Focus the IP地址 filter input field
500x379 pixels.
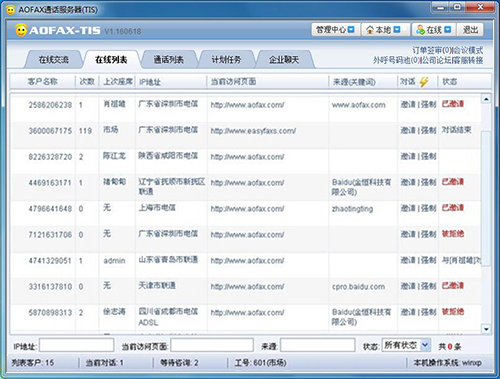(77, 345)
